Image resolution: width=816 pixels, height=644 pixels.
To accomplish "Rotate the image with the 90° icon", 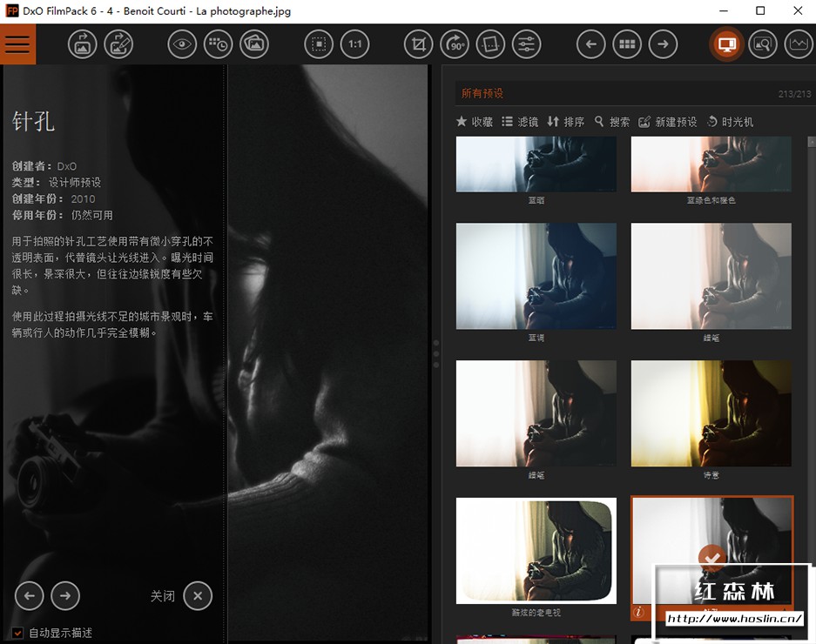I will (455, 44).
